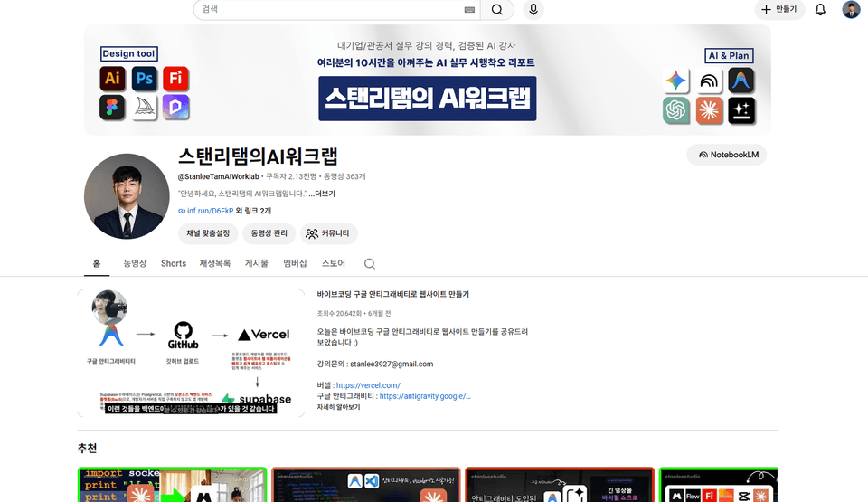
Task: Click the Claude starburst icon in banner
Action: [x=709, y=110]
